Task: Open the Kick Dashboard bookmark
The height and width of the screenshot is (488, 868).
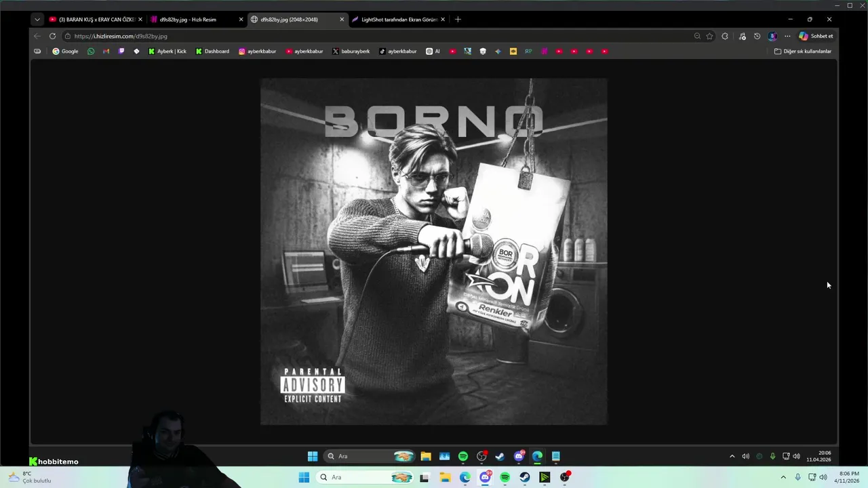Action: (212, 51)
